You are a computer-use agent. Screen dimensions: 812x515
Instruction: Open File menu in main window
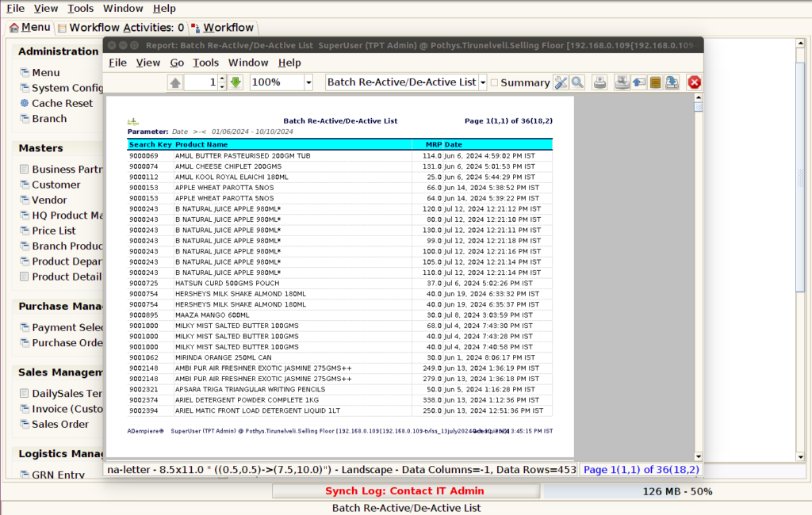(x=15, y=8)
